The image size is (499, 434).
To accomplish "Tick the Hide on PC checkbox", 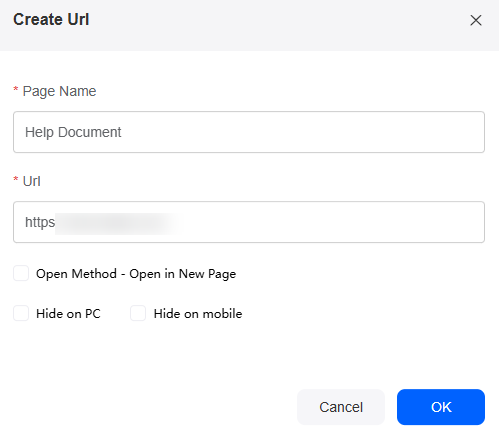I will click(x=21, y=313).
